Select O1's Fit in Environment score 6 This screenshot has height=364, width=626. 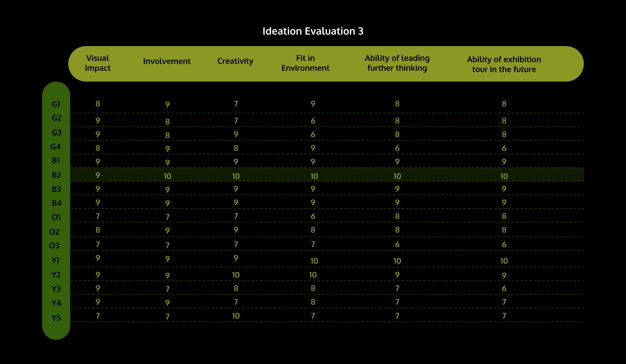tap(313, 216)
